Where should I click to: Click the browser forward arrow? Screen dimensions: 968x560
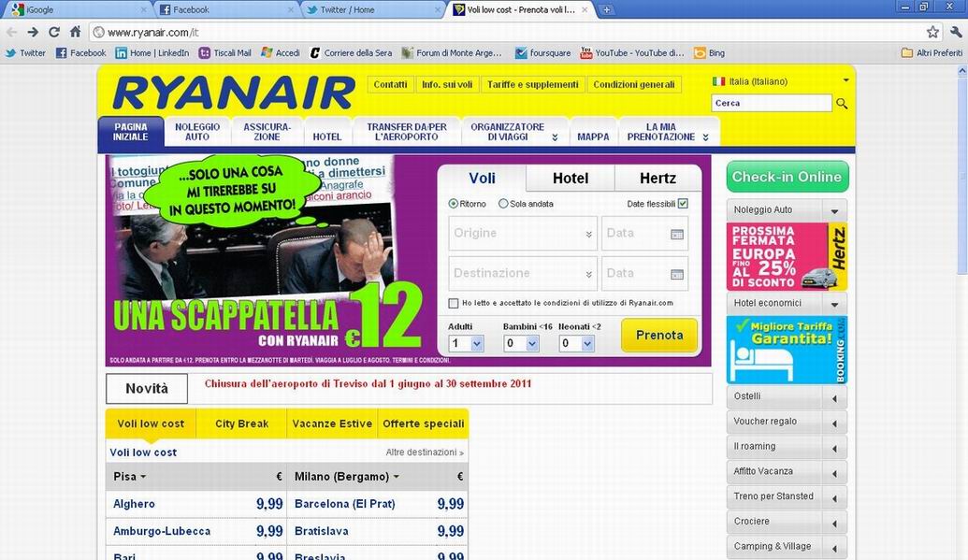(33, 32)
